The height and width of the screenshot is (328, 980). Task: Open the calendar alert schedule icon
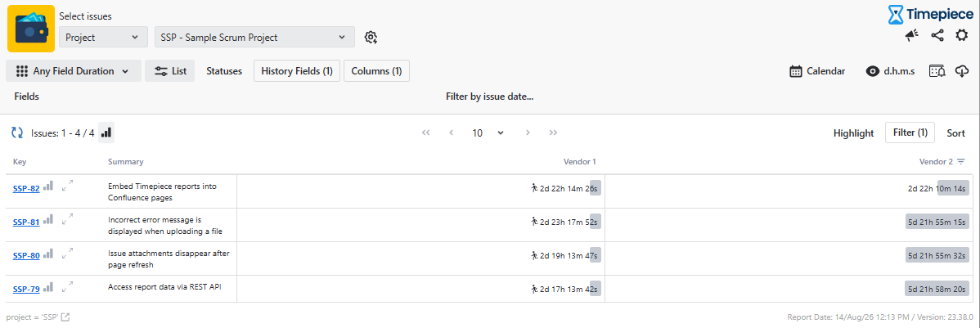[x=937, y=71]
